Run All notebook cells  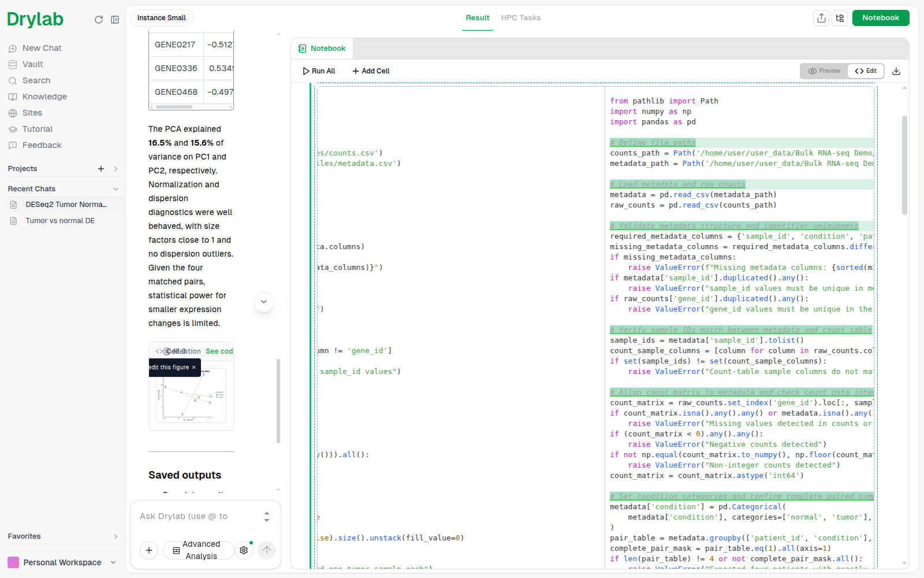tap(319, 71)
